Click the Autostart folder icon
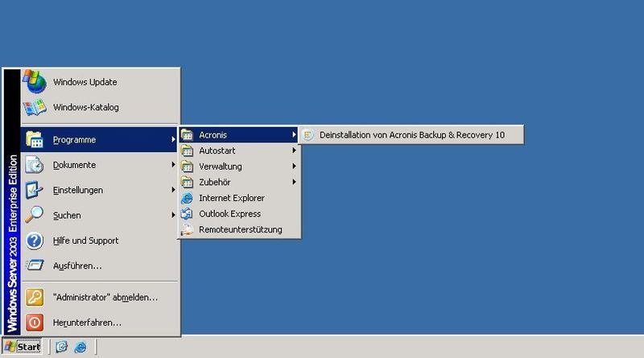This screenshot has width=644, height=358. coord(188,150)
